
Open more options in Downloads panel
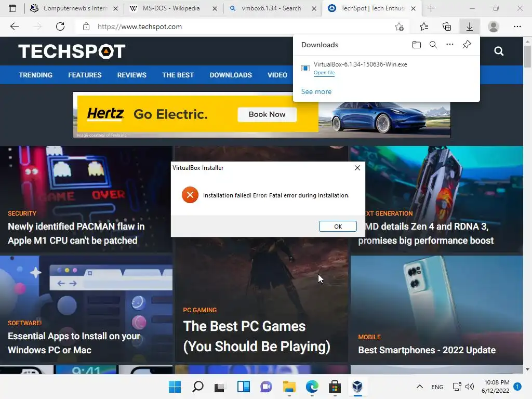point(449,45)
